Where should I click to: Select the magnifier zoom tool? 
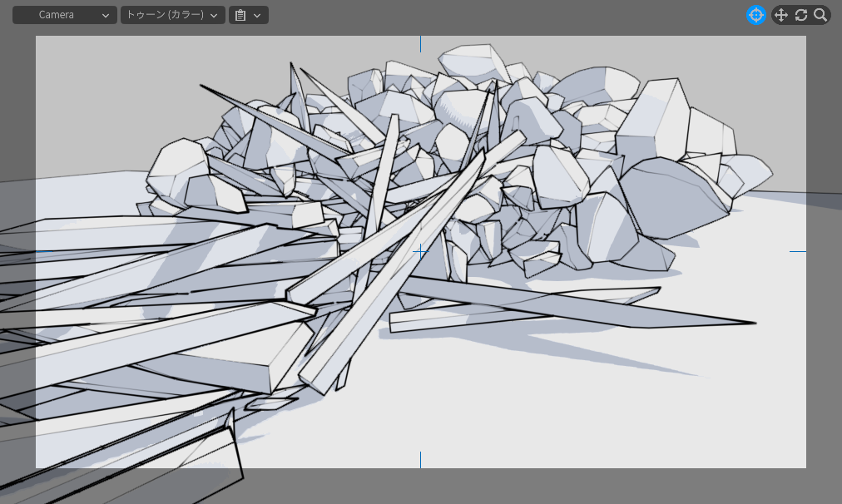click(x=820, y=15)
